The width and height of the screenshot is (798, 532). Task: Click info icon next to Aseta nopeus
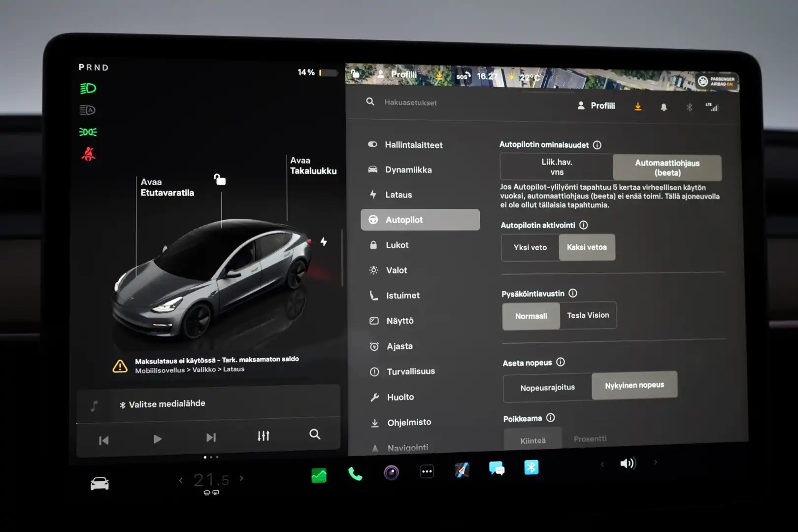pos(561,362)
